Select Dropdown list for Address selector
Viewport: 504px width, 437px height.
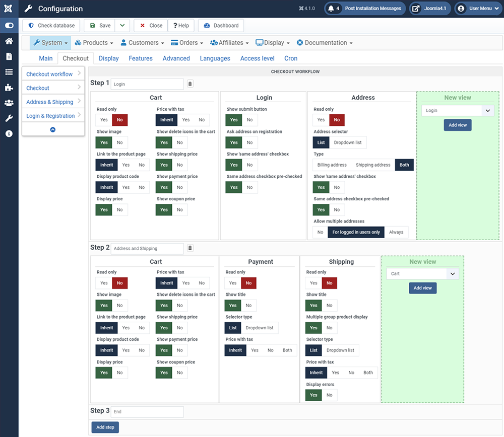tap(347, 142)
